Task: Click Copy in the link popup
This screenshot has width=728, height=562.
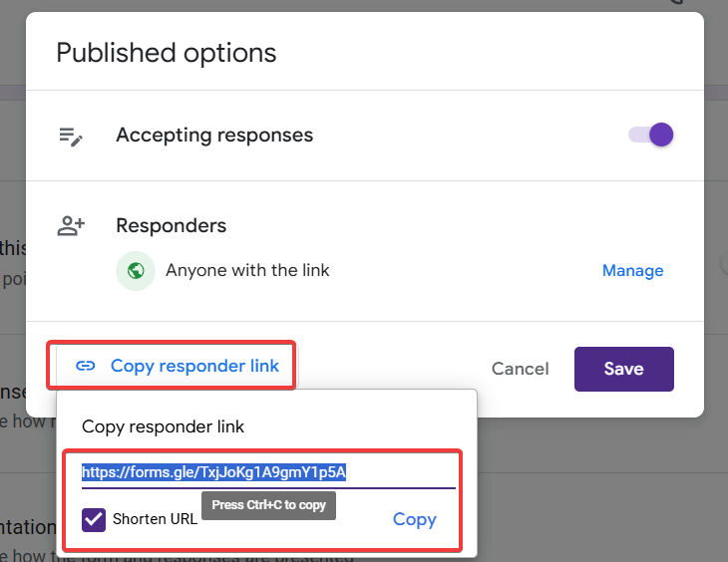Action: (414, 519)
